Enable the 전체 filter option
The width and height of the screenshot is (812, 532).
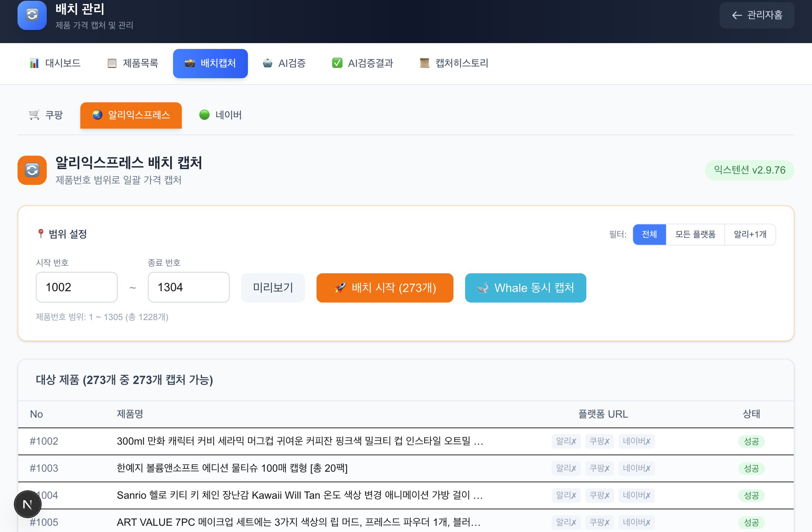point(649,234)
